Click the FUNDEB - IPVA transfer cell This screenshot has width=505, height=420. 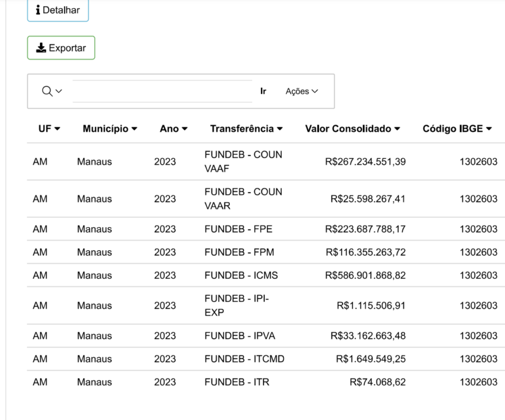[240, 336]
